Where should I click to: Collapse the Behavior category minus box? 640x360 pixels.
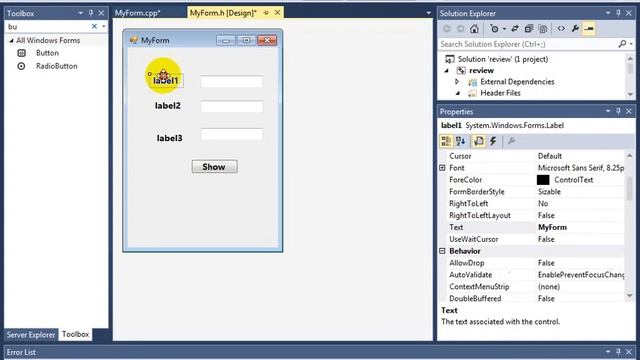(x=442, y=251)
